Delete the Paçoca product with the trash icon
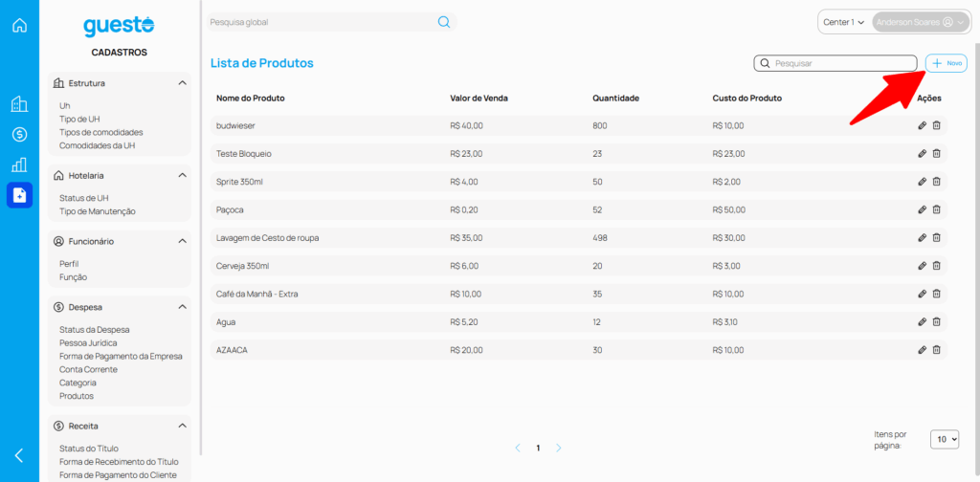Screen dimensions: 980x482 937,209
